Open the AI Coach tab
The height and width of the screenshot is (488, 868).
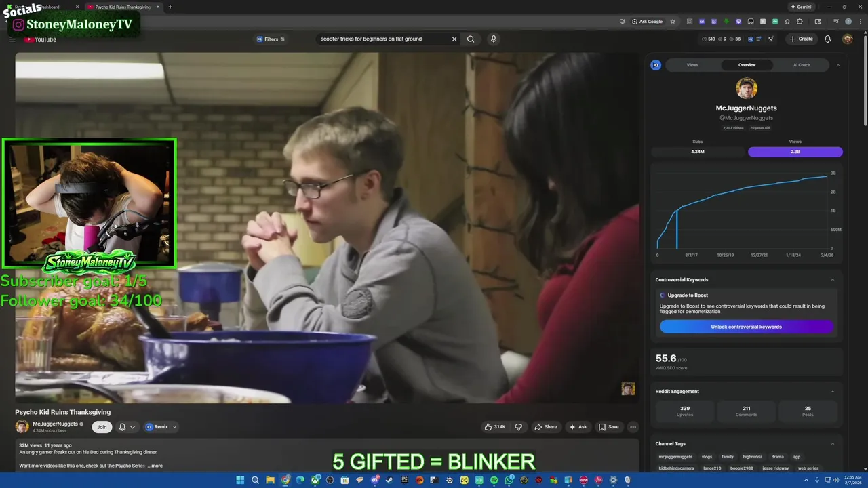pos(802,65)
